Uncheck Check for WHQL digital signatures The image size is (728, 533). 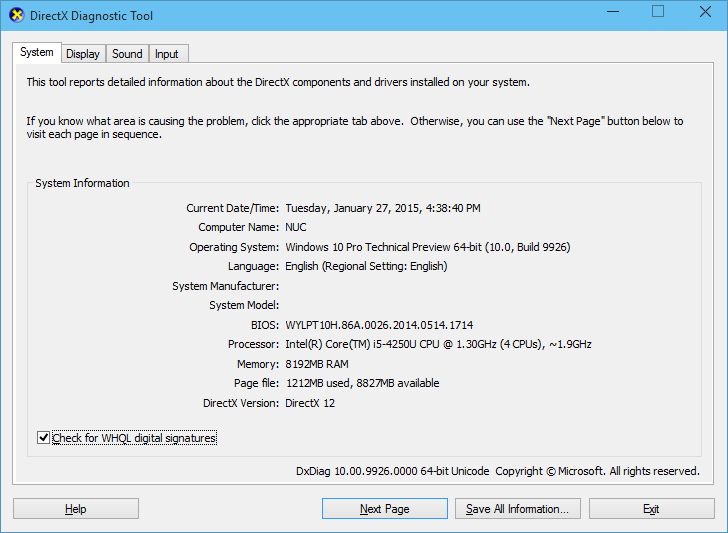(x=43, y=438)
